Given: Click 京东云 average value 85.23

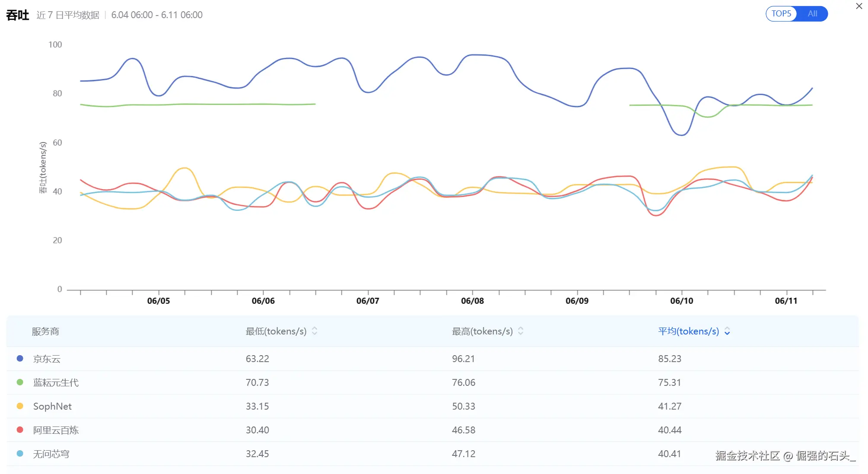Looking at the screenshot, I should pyautogui.click(x=670, y=359).
